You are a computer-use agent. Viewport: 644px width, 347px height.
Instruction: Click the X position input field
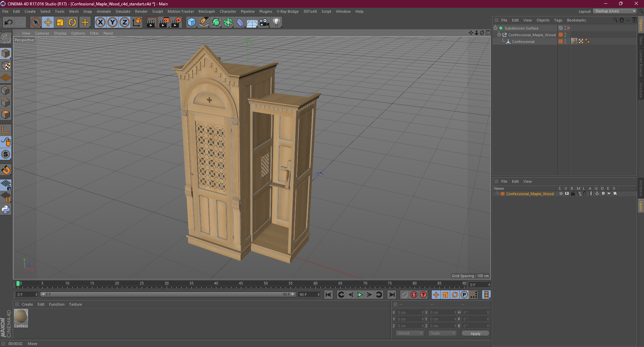[x=410, y=312]
